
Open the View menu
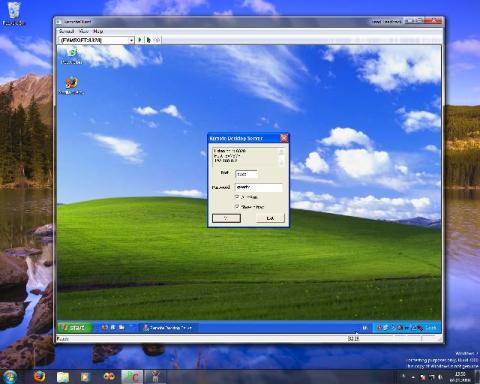point(83,31)
